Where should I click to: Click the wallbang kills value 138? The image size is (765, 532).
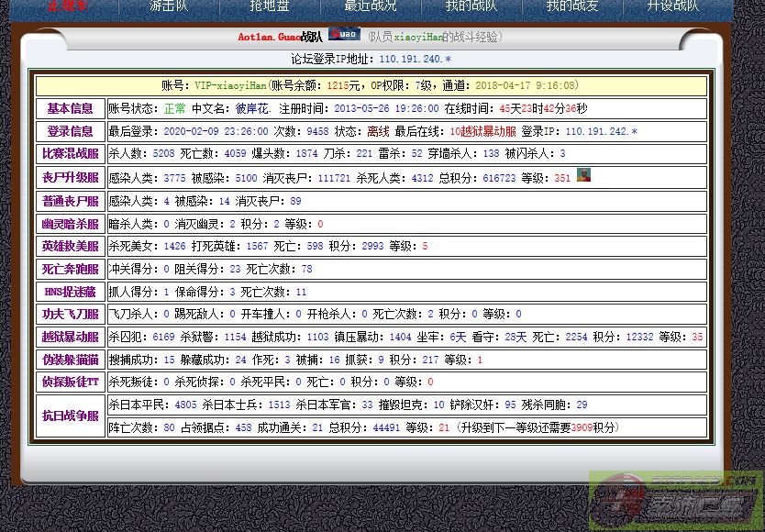tap(492, 154)
